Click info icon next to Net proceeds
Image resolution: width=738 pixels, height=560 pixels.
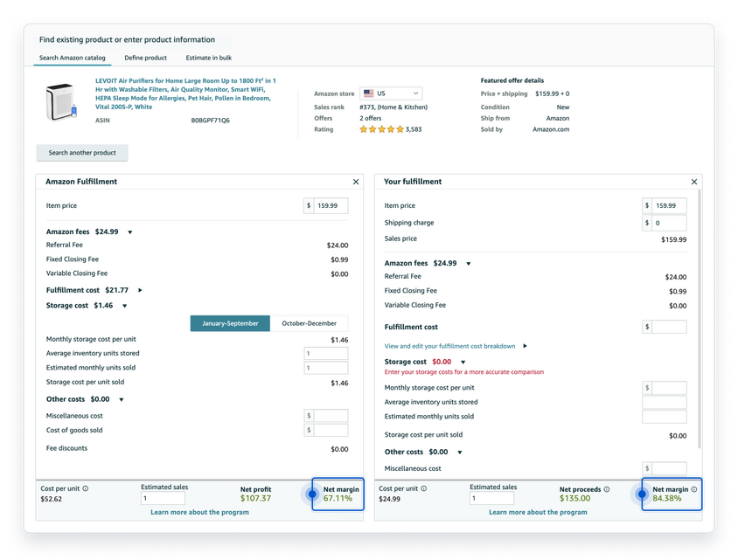coord(607,489)
